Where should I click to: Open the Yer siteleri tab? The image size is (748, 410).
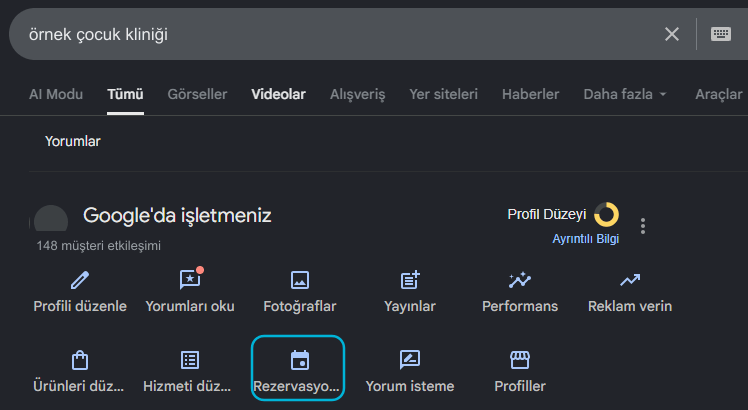point(443,94)
